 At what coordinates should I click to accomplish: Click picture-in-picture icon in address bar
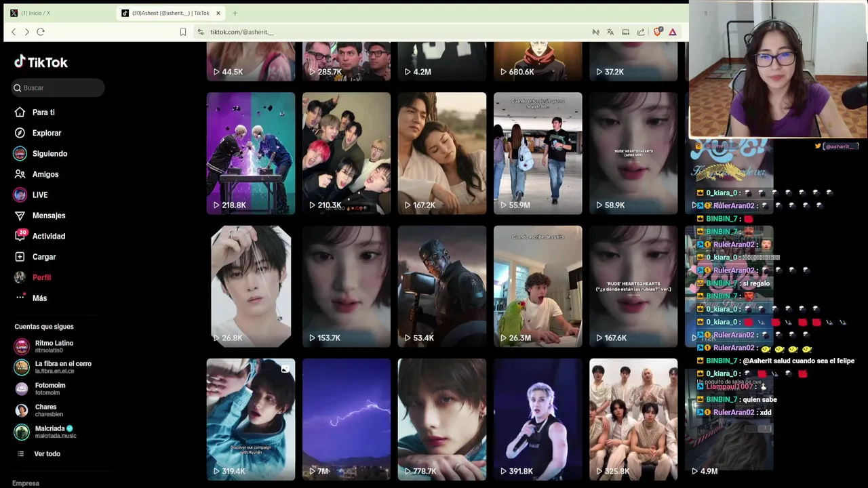tap(625, 32)
